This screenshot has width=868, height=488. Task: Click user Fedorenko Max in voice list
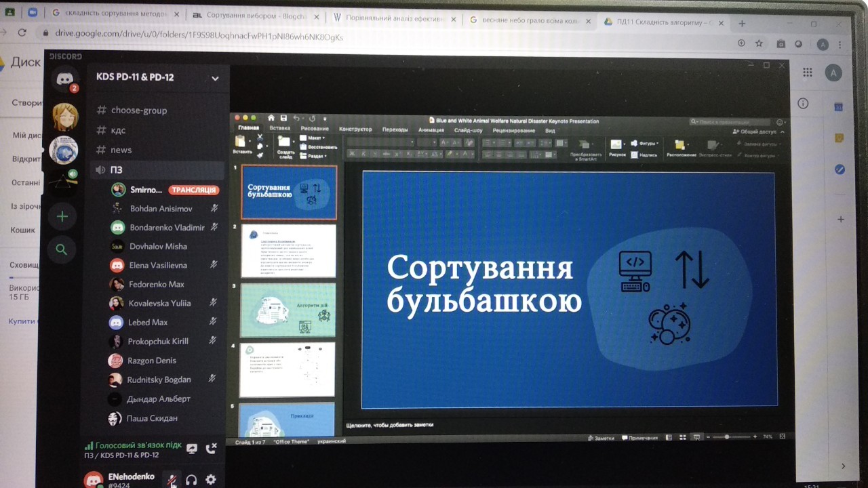point(156,284)
